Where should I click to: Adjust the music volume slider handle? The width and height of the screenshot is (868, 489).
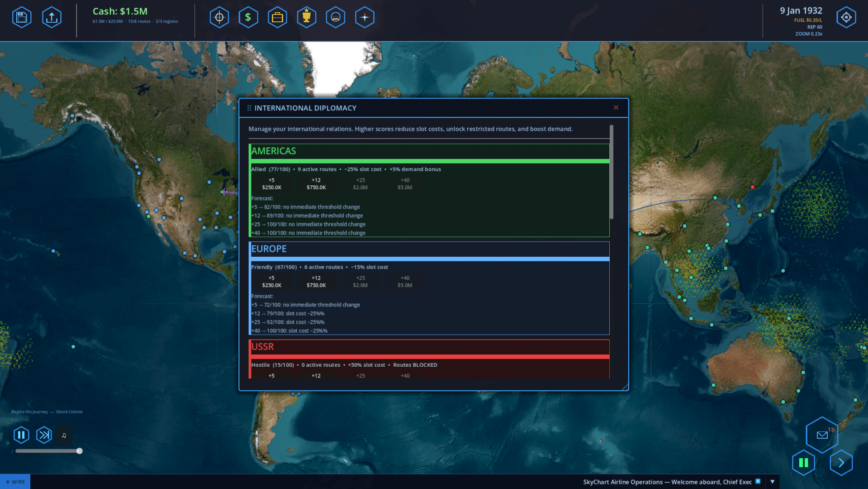[80, 451]
